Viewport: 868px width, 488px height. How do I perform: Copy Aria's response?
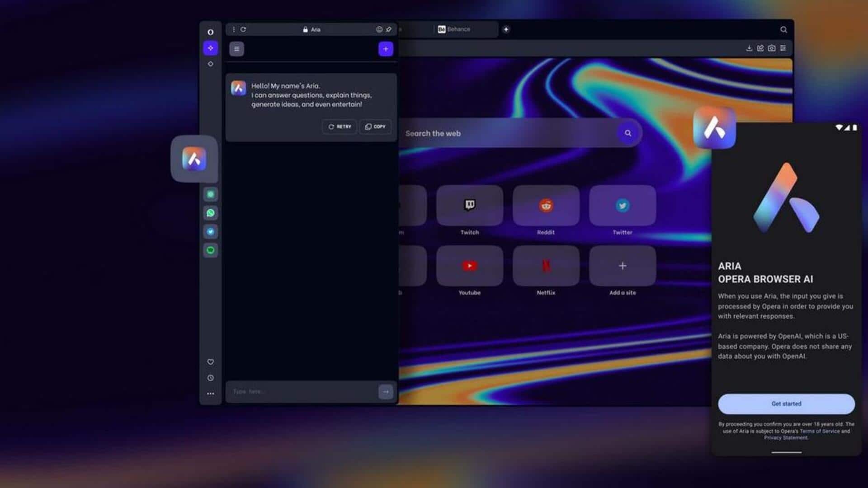(x=375, y=127)
